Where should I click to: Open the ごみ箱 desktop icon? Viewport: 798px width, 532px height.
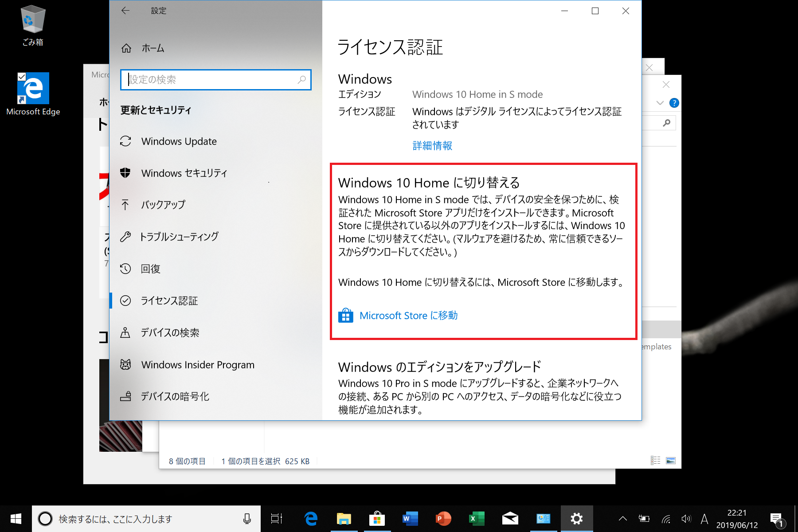[x=33, y=26]
